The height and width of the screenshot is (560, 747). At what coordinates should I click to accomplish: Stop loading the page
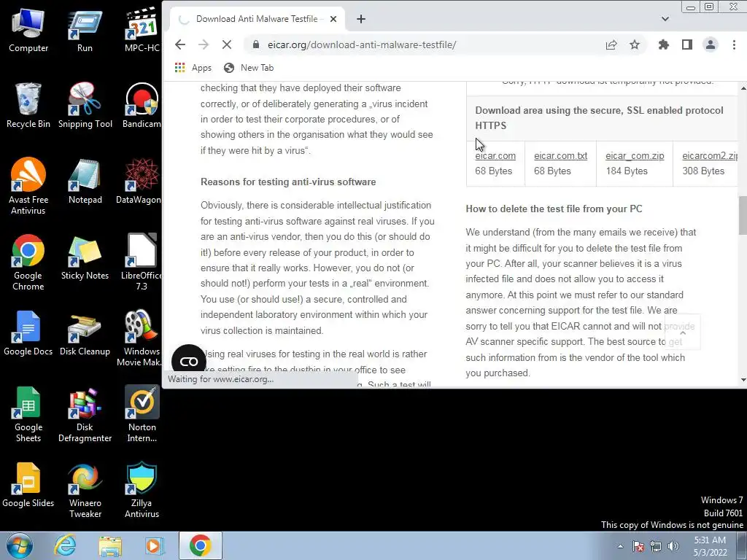click(227, 44)
